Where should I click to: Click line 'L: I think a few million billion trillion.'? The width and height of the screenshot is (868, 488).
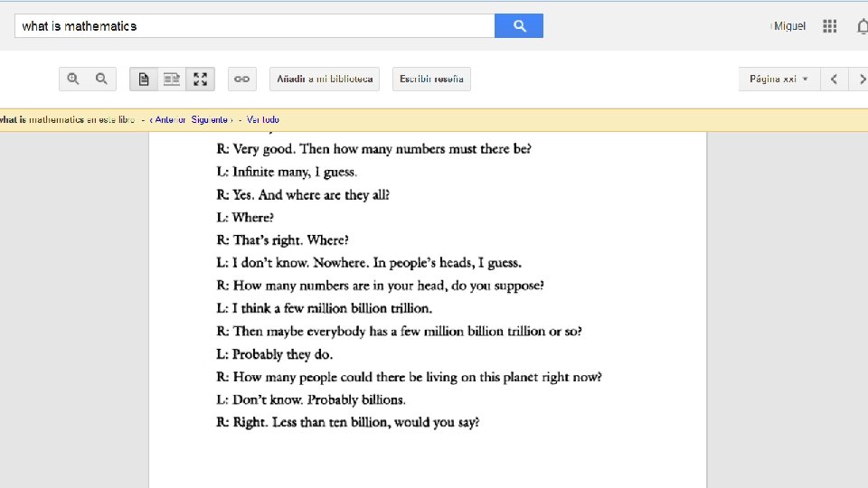[324, 308]
